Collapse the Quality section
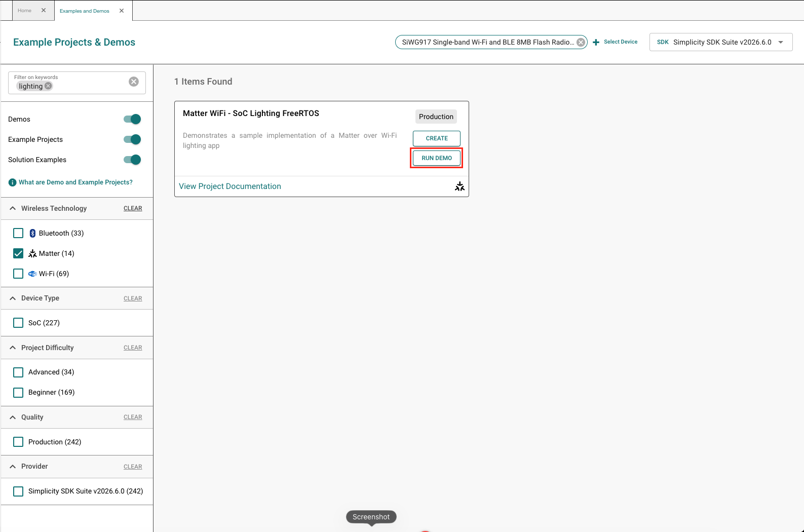 [13, 417]
